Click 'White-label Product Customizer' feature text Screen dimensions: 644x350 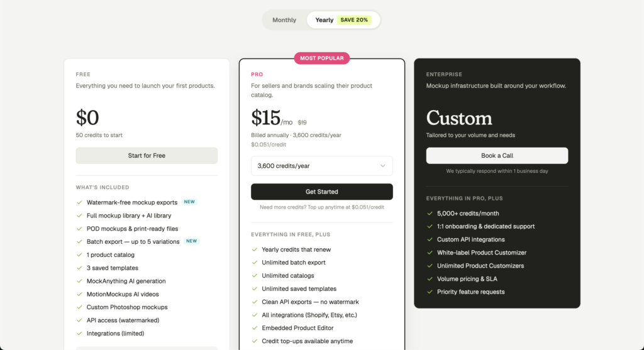point(481,253)
